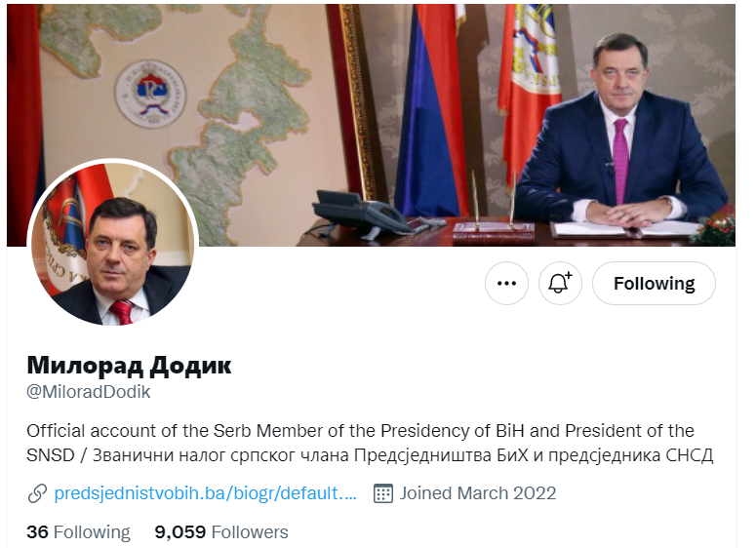Viewport: 756px width, 548px height.
Task: Open the three-dot more options menu
Action: pos(506,284)
